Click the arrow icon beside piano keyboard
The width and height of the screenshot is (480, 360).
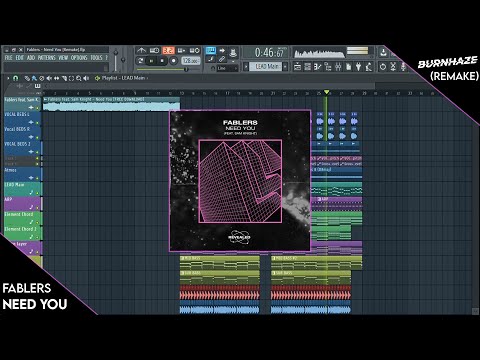(x=222, y=50)
